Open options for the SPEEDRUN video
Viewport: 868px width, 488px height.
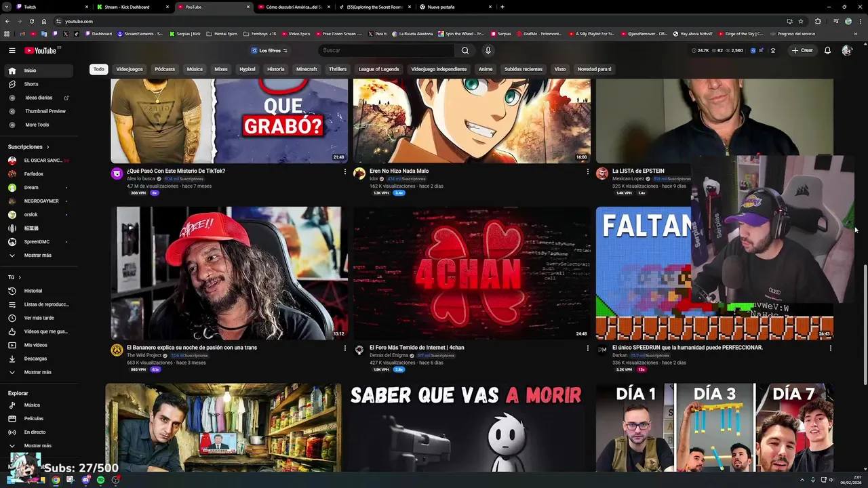(x=830, y=348)
